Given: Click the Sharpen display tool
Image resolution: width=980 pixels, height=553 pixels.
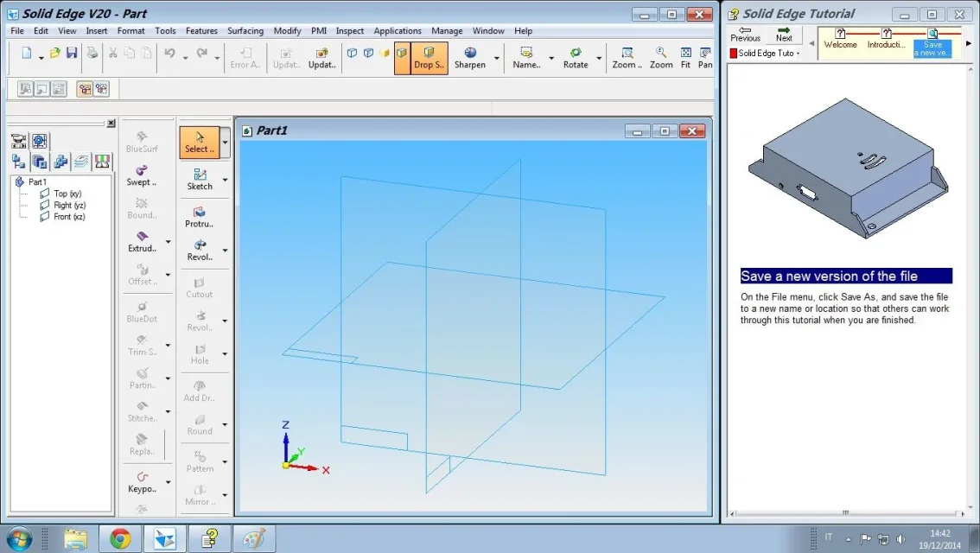Looking at the screenshot, I should [x=470, y=58].
